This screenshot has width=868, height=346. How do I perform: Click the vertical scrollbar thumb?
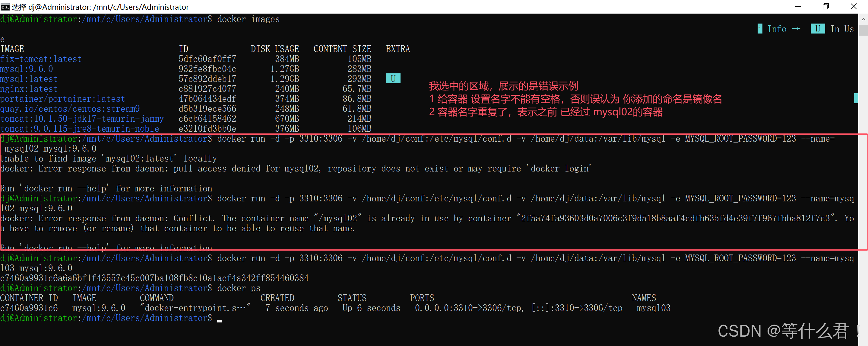pyautogui.click(x=863, y=30)
